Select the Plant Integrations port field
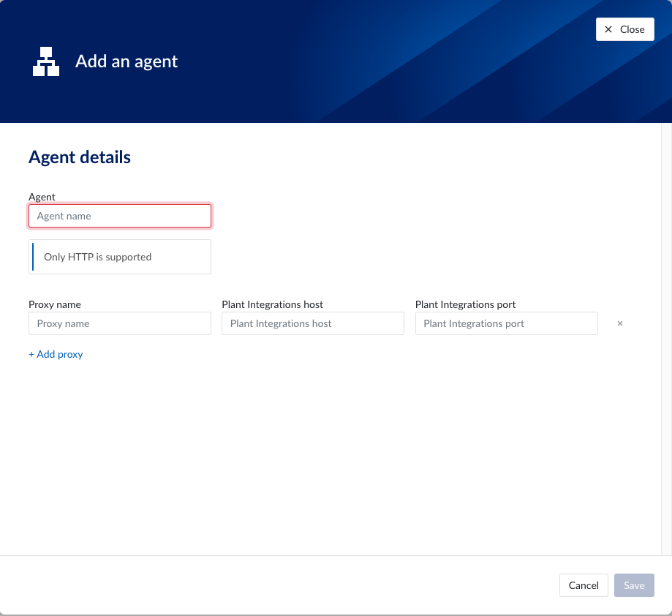 (x=506, y=323)
